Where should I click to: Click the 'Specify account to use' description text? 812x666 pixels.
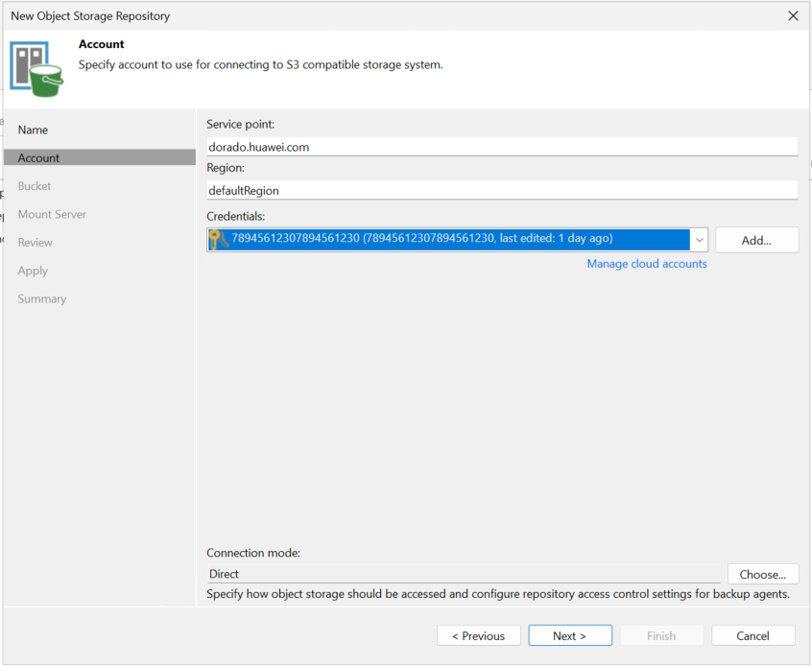tap(260, 65)
